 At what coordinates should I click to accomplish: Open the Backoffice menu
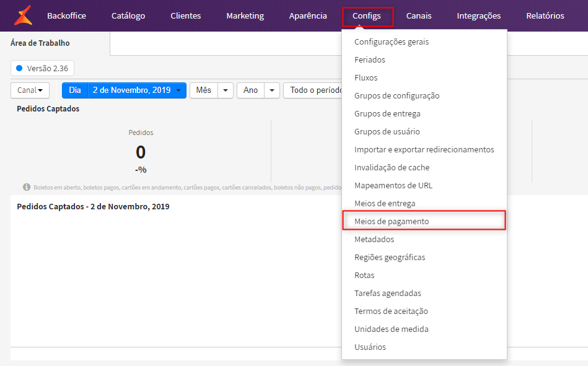tap(66, 15)
